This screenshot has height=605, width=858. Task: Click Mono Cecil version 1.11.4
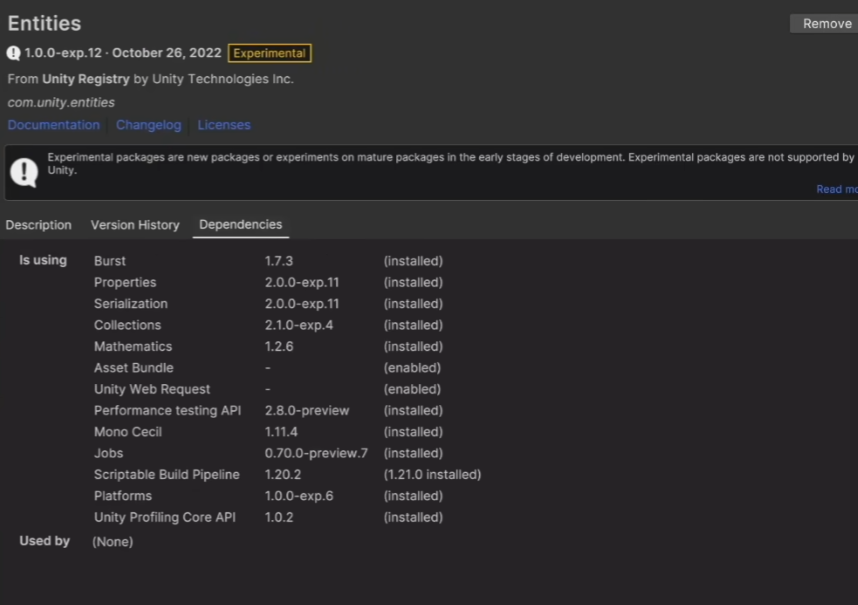click(281, 432)
